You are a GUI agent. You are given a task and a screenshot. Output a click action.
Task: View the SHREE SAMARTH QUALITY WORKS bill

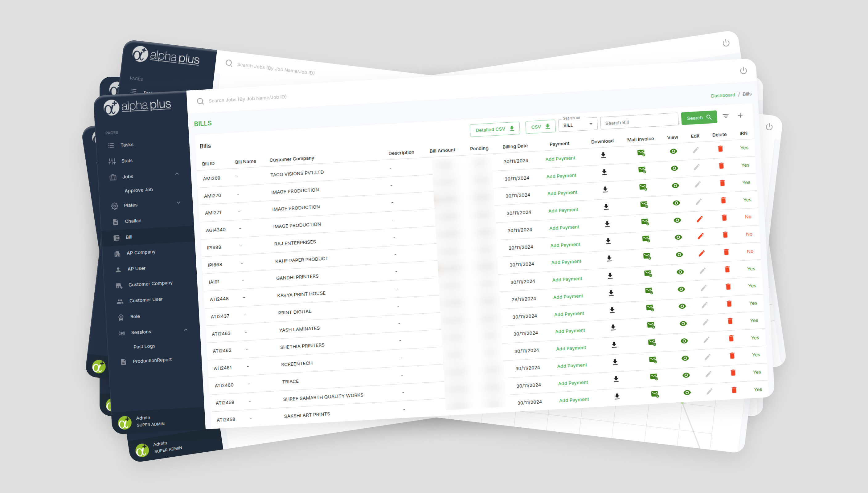[x=686, y=375]
